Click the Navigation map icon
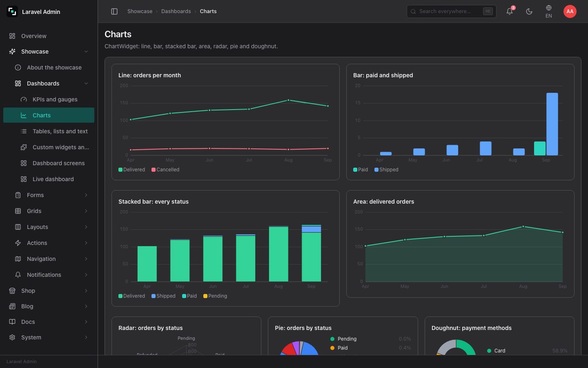The width and height of the screenshot is (588, 368). (18, 259)
